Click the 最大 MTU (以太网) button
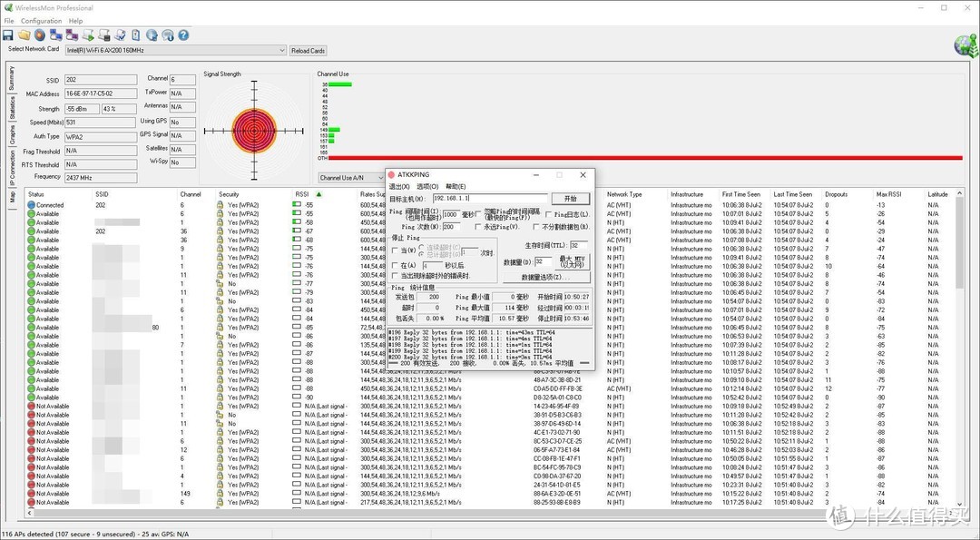 pos(572,261)
